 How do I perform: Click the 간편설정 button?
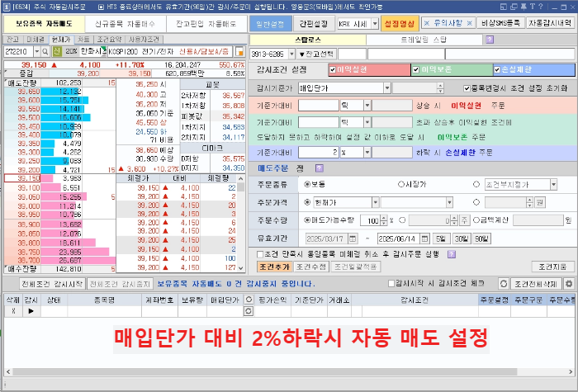pos(314,24)
